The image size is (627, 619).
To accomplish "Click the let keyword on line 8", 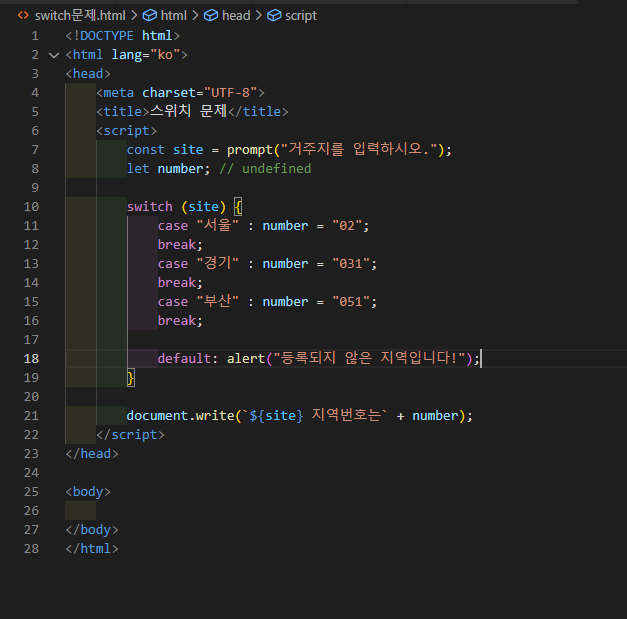I will tap(138, 169).
